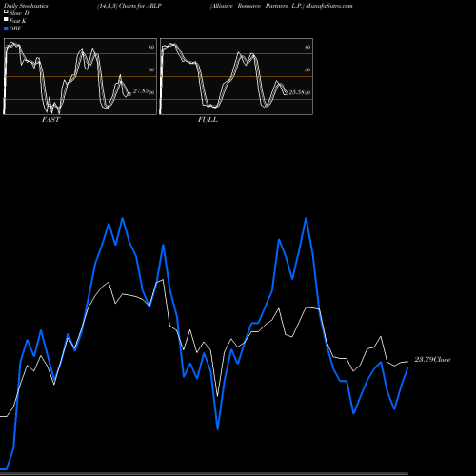This screenshot has width=476, height=476.
Task: Click the 'FAST' chart label
Action: [x=50, y=120]
